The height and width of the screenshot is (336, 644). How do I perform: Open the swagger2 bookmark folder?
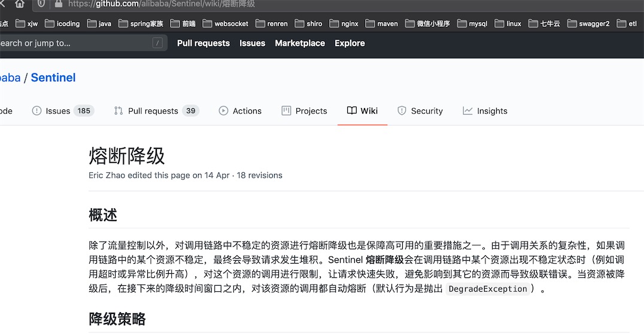click(588, 23)
